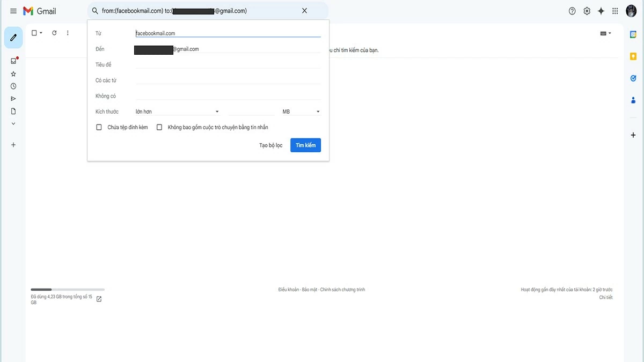Check Không bao gồm cuộc trò chuyện bằng tin nhắn
The image size is (644, 362).
click(x=159, y=127)
